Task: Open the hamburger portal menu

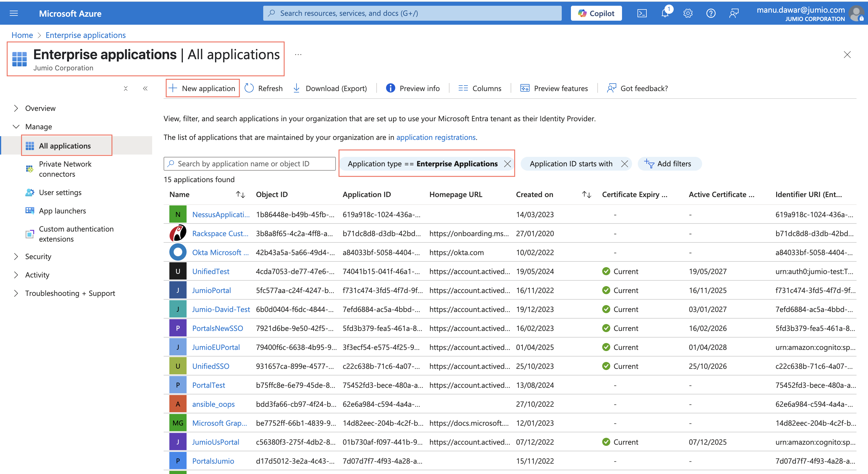Action: pyautogui.click(x=14, y=13)
